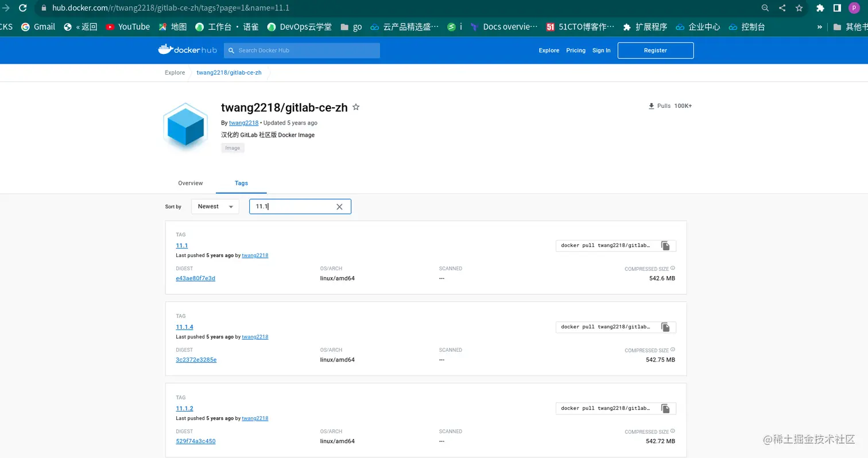The width and height of the screenshot is (868, 458).
Task: Click the 542.75 MB size value
Action: tap(660, 360)
